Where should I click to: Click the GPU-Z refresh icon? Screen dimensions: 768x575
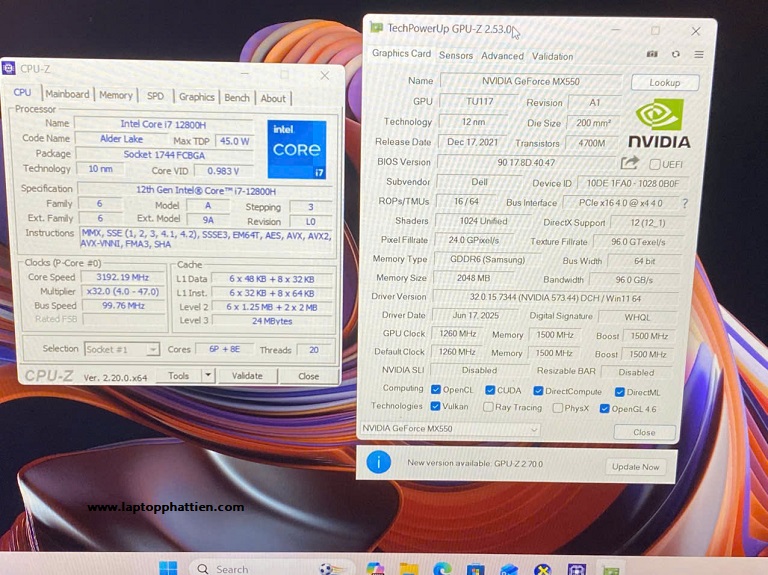tap(676, 54)
